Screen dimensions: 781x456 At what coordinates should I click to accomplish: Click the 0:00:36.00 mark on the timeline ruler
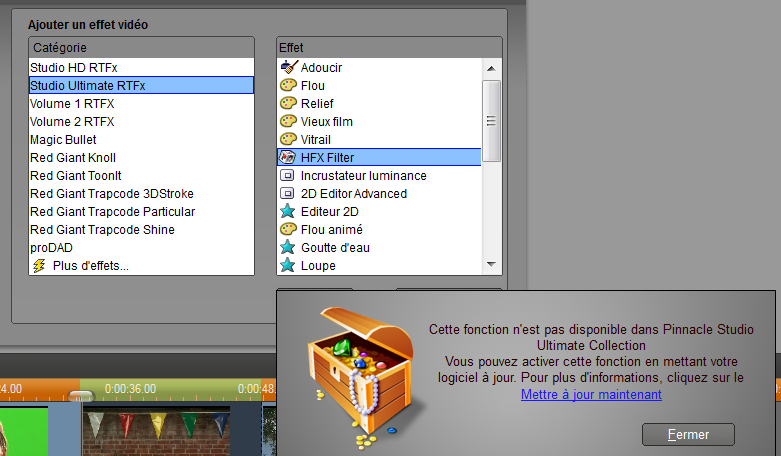130,388
